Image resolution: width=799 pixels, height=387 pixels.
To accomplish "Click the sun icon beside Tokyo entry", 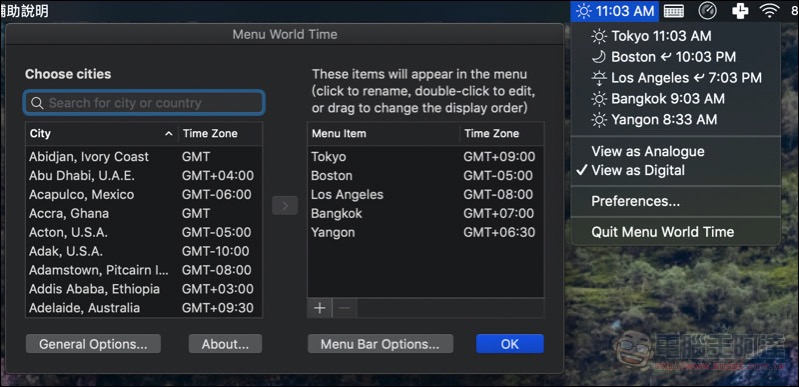I will pyautogui.click(x=599, y=36).
